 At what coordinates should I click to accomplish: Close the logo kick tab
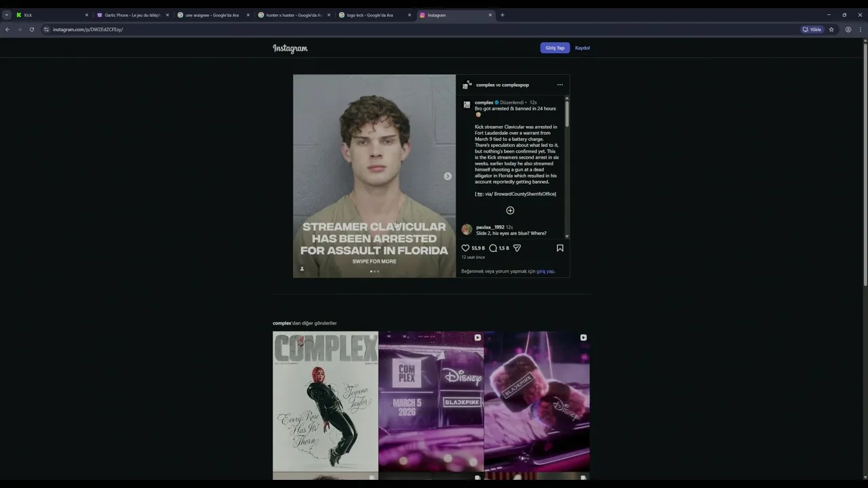(410, 15)
